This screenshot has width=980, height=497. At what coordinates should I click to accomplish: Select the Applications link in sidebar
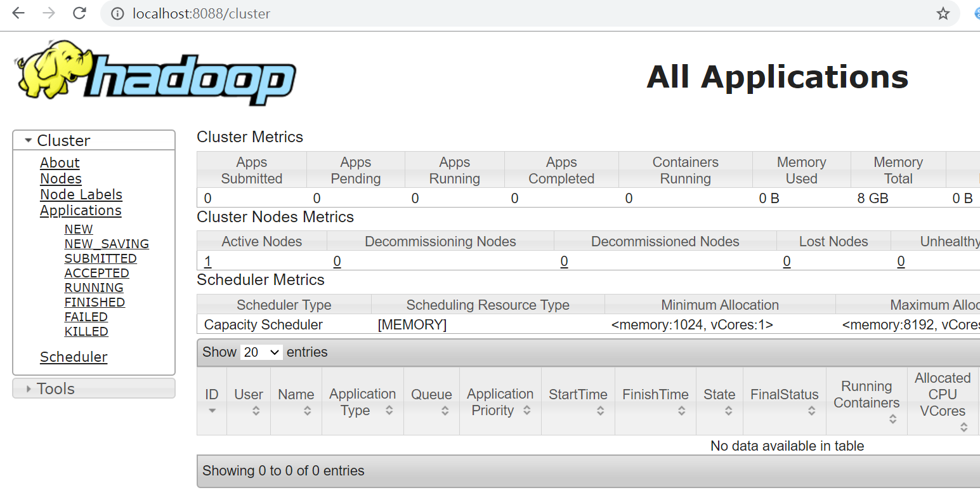click(81, 211)
